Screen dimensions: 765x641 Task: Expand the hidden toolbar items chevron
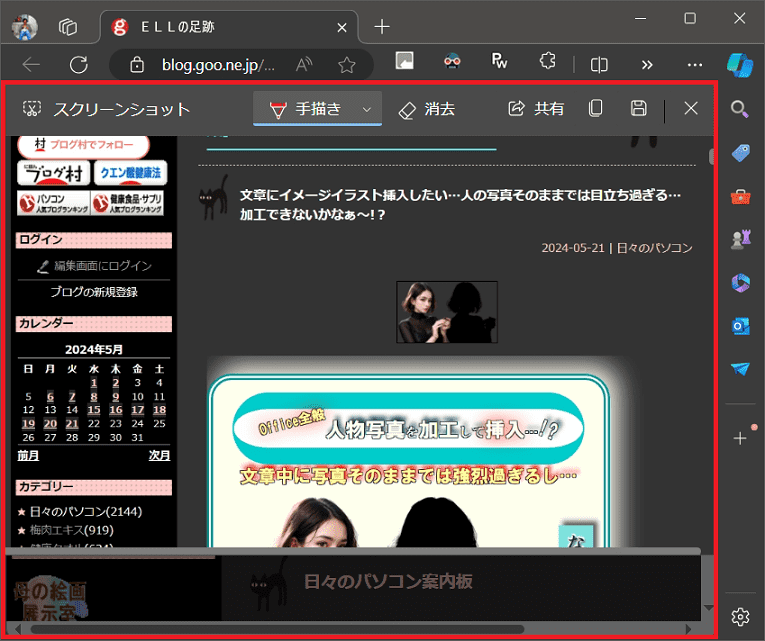point(647,64)
